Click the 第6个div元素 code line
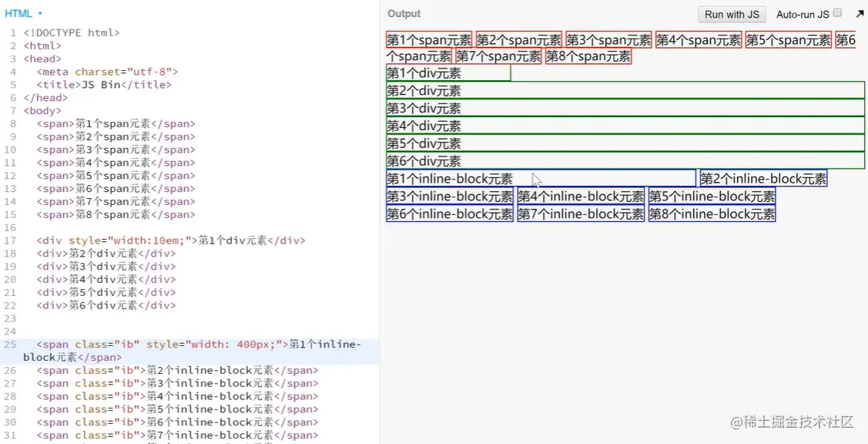Screen dimensions: 868x444 click(106, 305)
